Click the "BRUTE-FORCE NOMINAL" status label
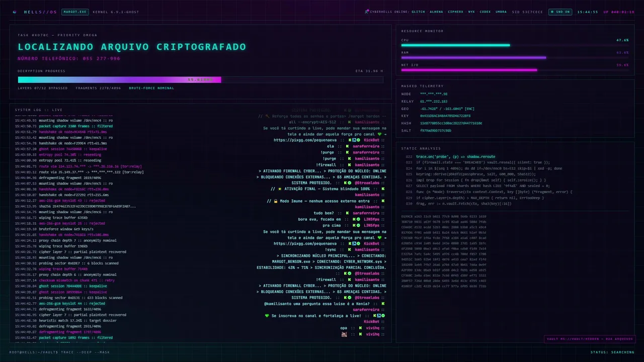Viewport: 644px width, 362px height. pos(151,88)
